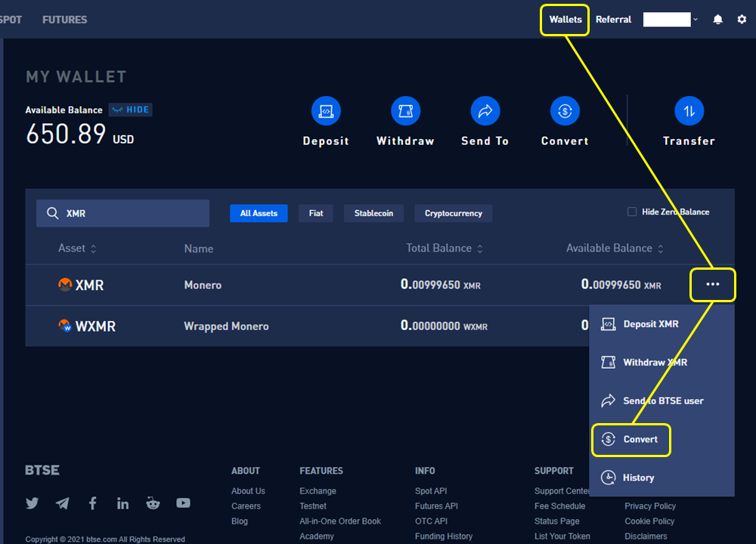Switch to All Assets filter

[x=259, y=213]
